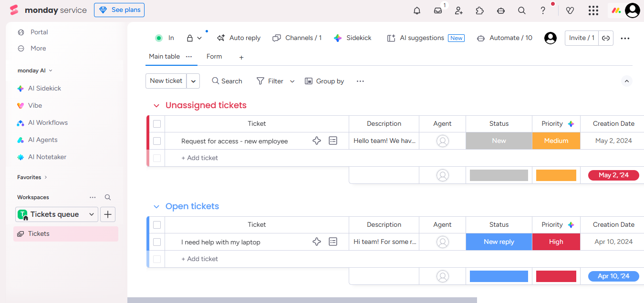
Task: Open toolbar more options ellipsis
Action: [360, 81]
